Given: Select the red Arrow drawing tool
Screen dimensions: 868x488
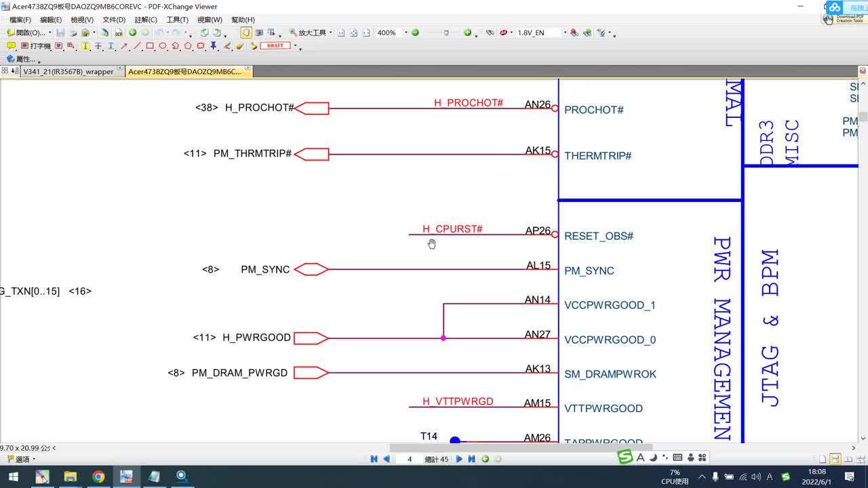Looking at the screenshot, I should [124, 46].
